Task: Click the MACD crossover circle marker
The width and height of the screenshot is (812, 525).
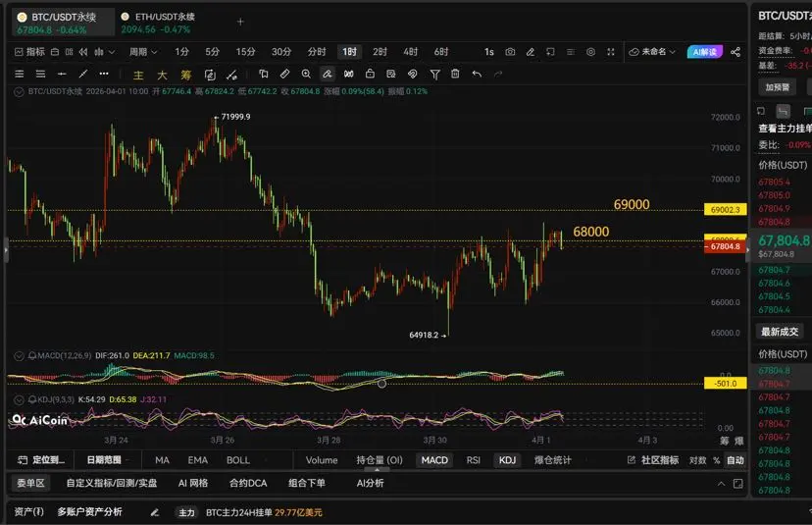Action: [x=381, y=384]
